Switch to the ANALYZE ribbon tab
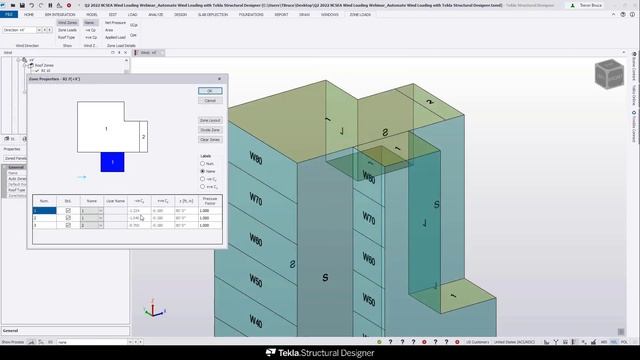This screenshot has width=640, height=360. [x=156, y=14]
